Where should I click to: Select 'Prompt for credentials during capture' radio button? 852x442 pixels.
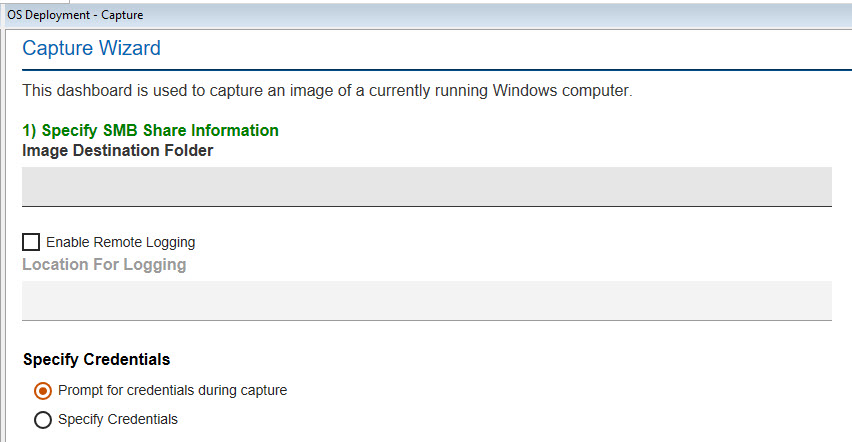43,391
